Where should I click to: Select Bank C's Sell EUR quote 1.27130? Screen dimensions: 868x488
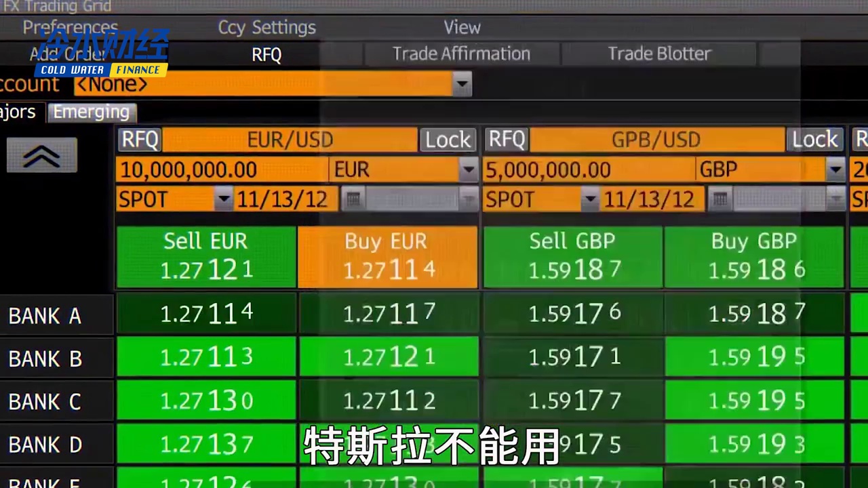(x=206, y=401)
